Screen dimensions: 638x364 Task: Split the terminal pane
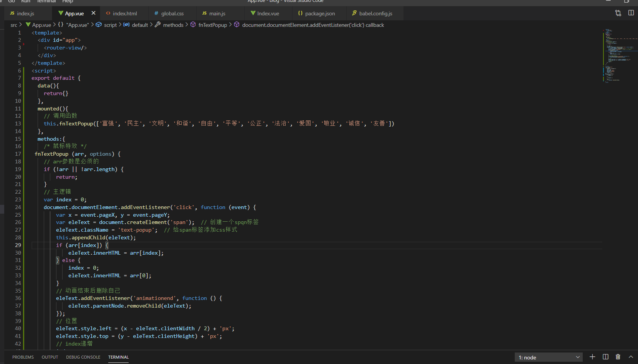605,357
